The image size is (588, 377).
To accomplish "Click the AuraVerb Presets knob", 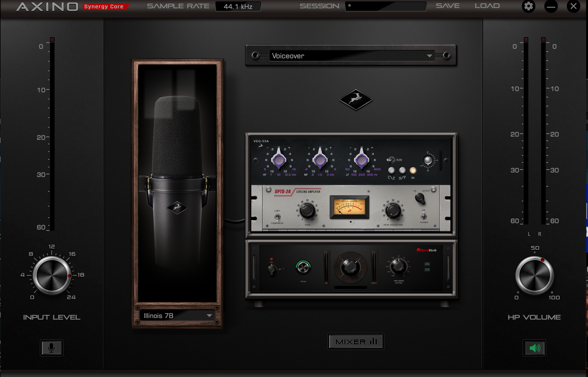I will pyautogui.click(x=350, y=267).
